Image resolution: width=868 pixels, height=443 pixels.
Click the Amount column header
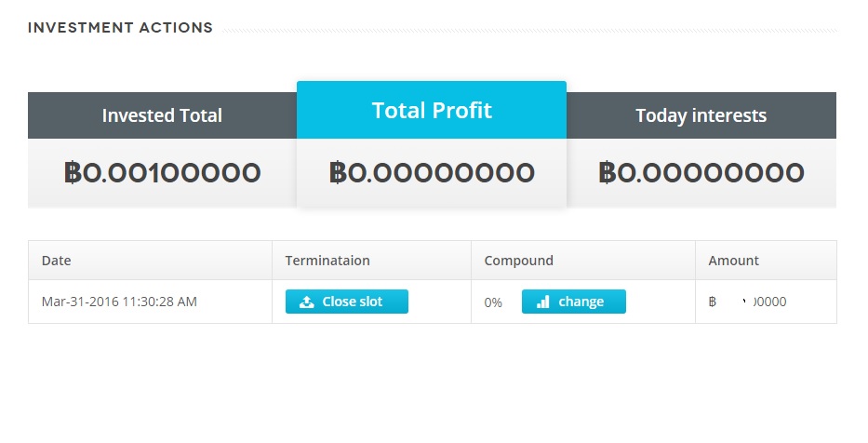pos(733,261)
